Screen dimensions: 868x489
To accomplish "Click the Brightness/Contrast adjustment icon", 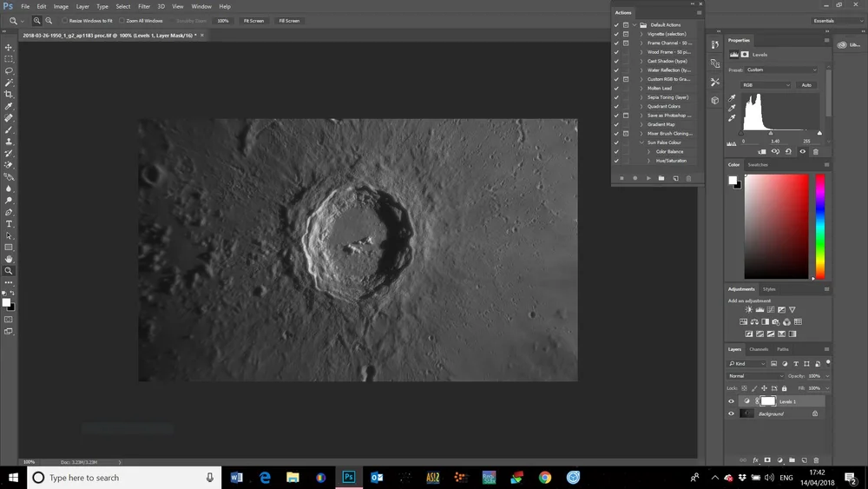I will pyautogui.click(x=749, y=310).
